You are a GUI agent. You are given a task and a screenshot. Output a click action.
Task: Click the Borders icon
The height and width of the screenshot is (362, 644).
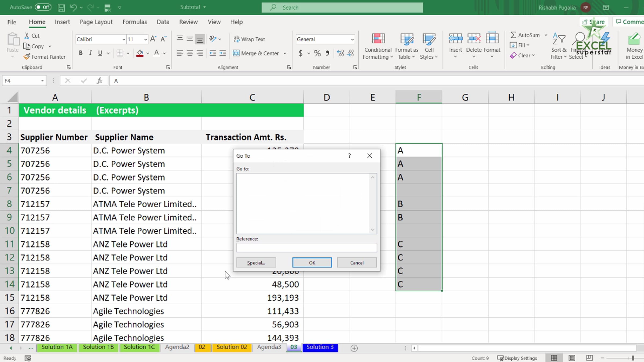point(120,53)
